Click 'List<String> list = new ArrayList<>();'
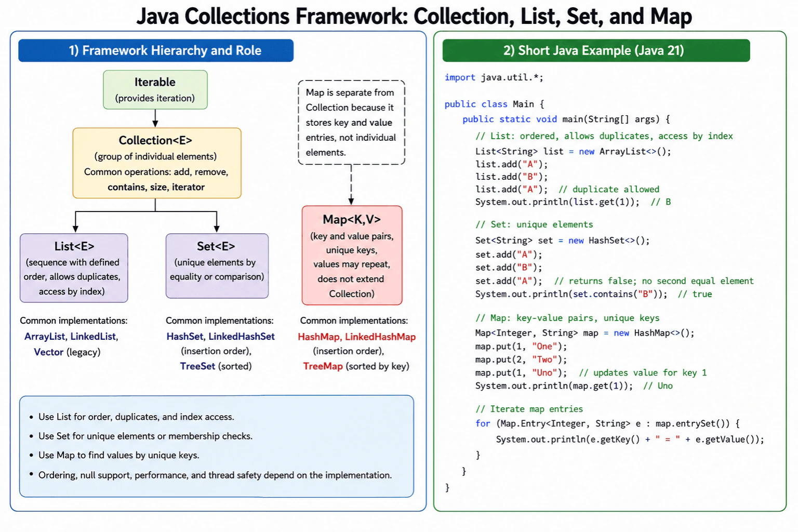The image size is (798, 532). 573,152
